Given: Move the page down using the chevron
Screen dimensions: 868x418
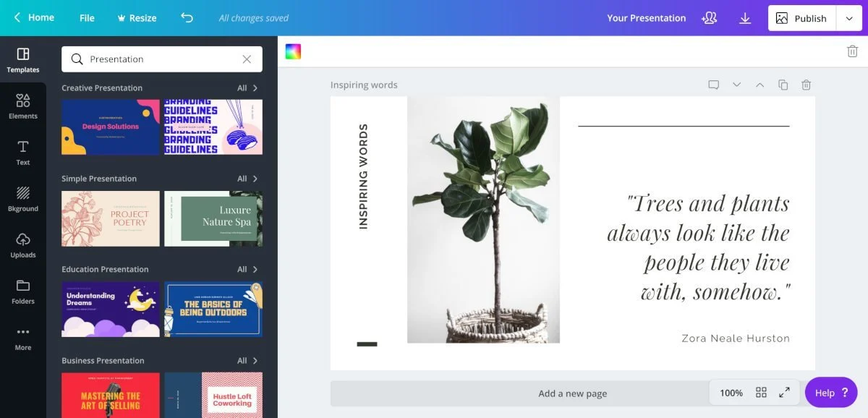Looking at the screenshot, I should point(737,85).
